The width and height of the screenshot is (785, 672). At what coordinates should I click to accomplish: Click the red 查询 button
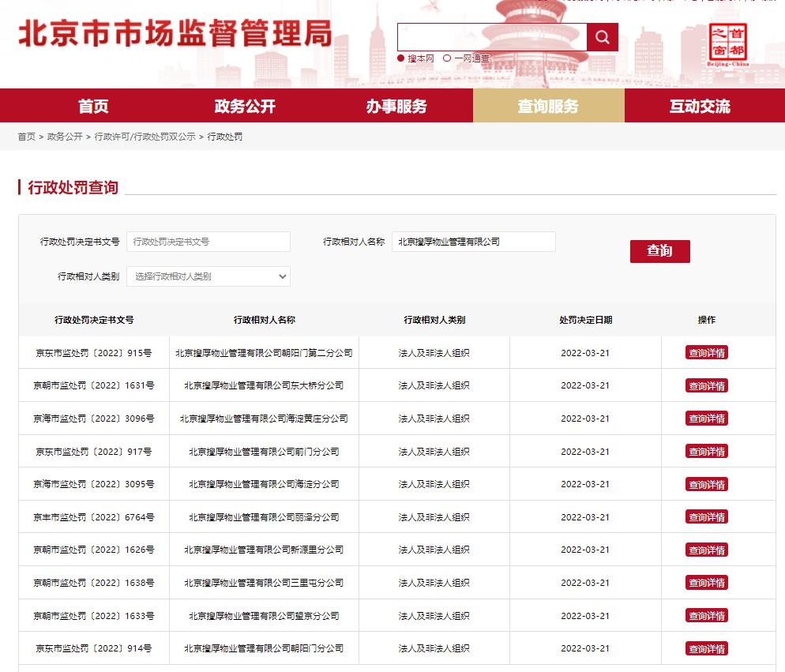tap(659, 251)
